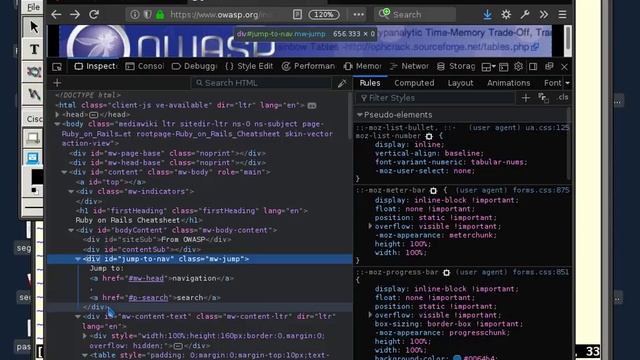Open the Style Editor devtools tab
Viewport: 640px width, 360px height.
tap(249, 66)
